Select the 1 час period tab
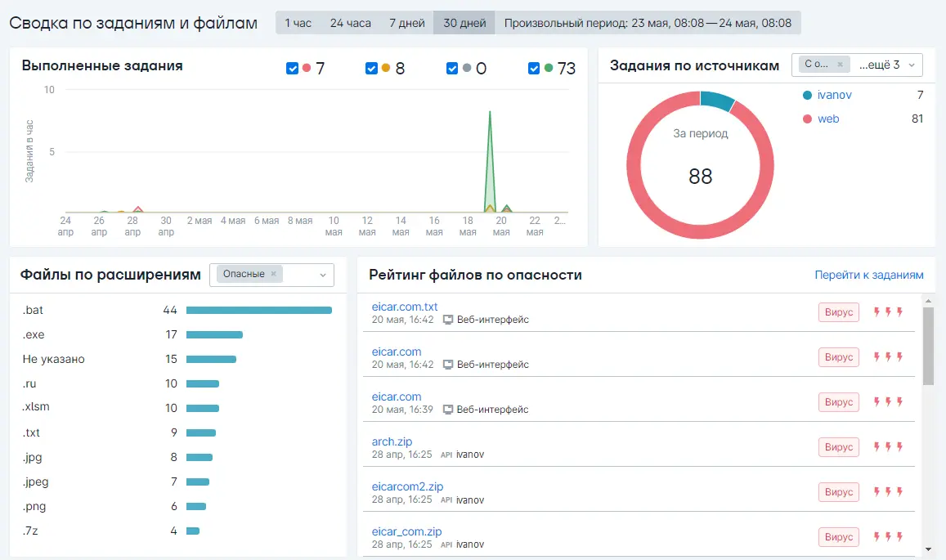This screenshot has width=946, height=560. point(298,22)
